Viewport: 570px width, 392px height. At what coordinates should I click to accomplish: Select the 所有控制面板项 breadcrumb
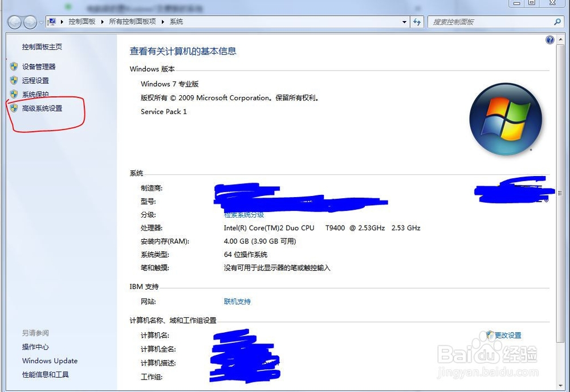(x=132, y=22)
